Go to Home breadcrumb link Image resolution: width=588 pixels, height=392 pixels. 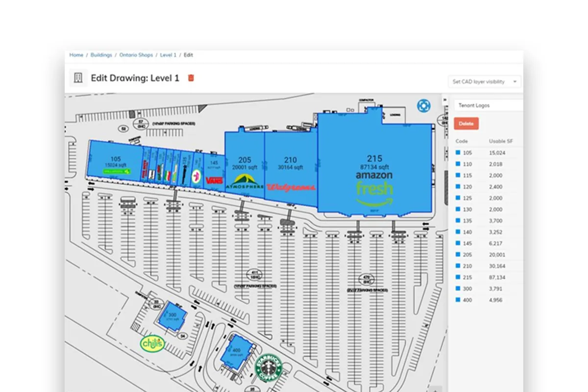(x=76, y=55)
